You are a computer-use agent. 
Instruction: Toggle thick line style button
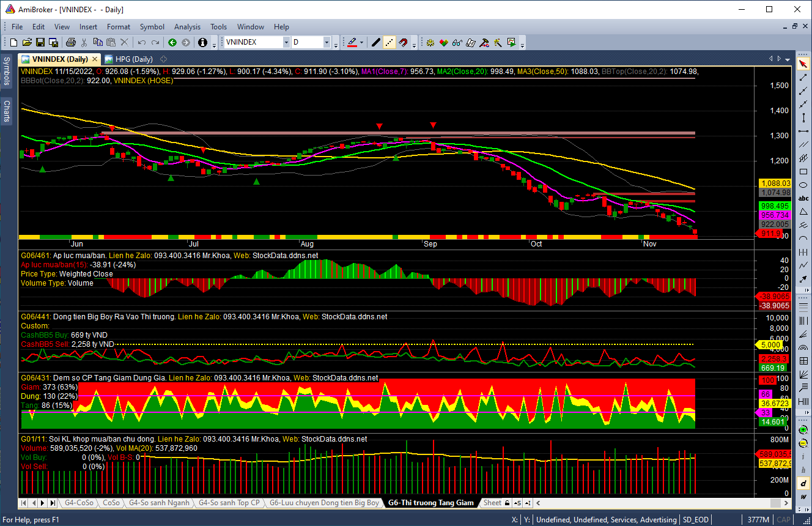(375, 42)
